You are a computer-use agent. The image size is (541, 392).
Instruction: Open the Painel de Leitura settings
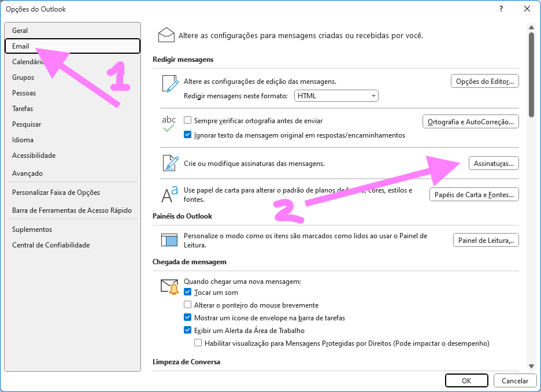coord(486,240)
